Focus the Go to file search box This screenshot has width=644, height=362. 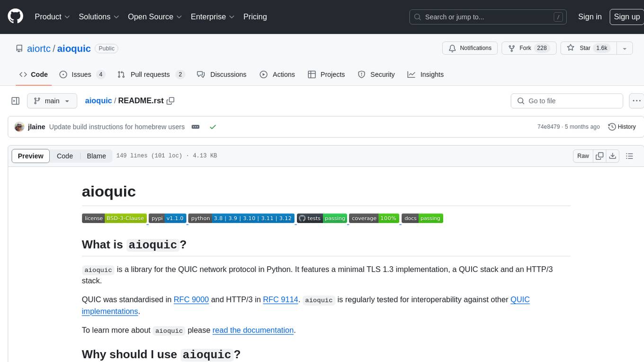coord(567,101)
